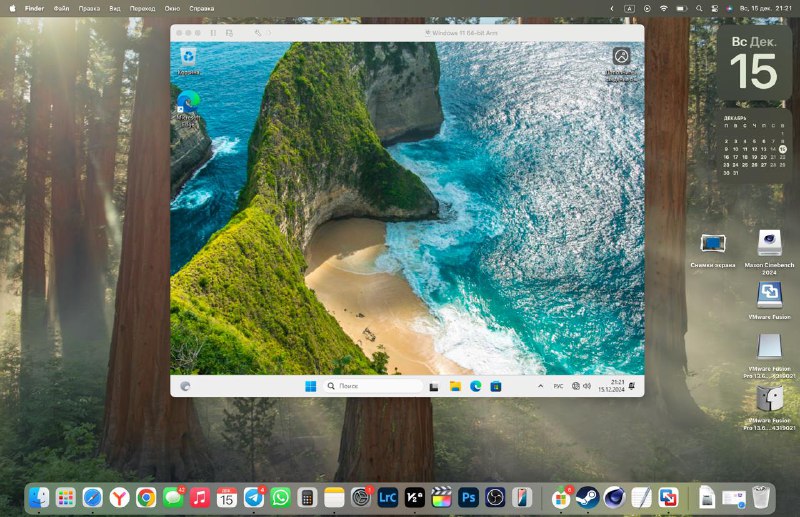This screenshot has width=800, height=517.
Task: Click the battery icon in menu bar
Action: tap(681, 8)
